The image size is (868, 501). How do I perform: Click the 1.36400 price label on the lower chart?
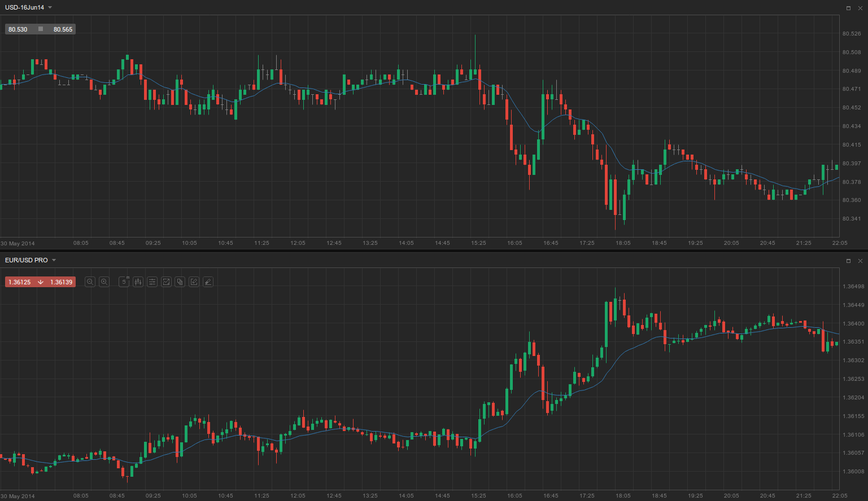853,324
